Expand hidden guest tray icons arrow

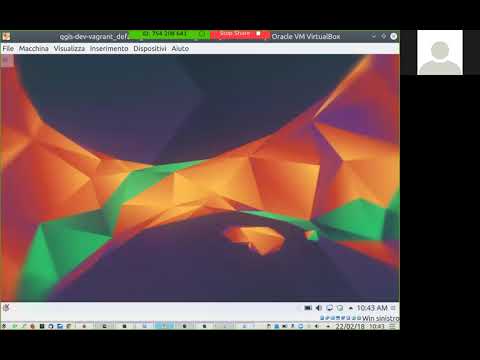pos(350,308)
